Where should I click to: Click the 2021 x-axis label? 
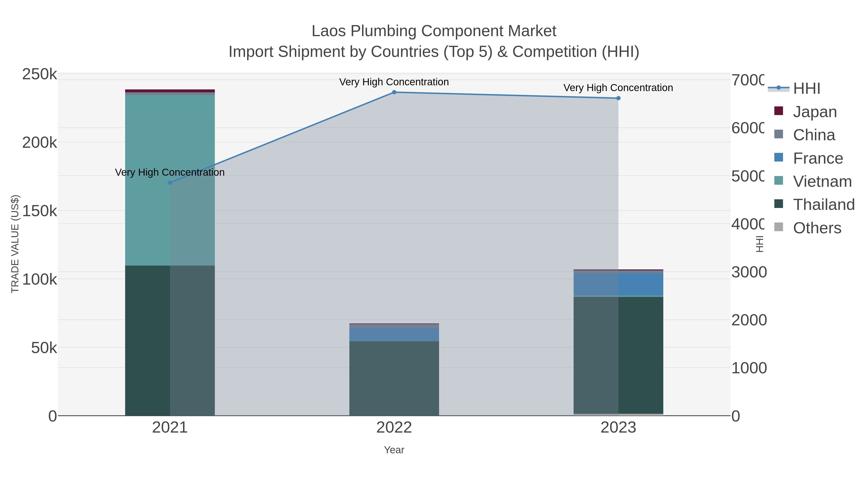170,428
